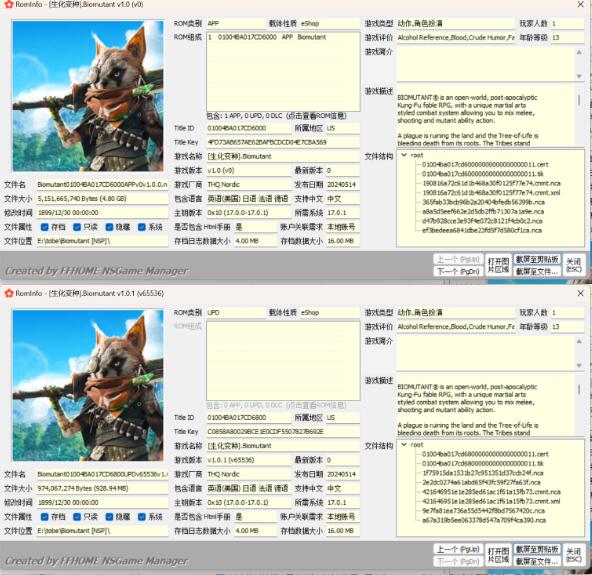The height and width of the screenshot is (575, 592).
Task: Click Title ID field 01004BA017CD6800 in bottom window
Action: tap(248, 418)
